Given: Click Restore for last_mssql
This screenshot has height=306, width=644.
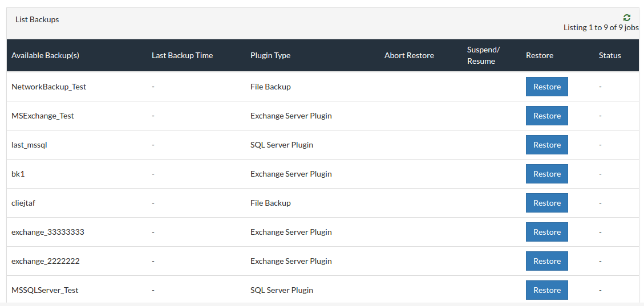Looking at the screenshot, I should 546,145.
